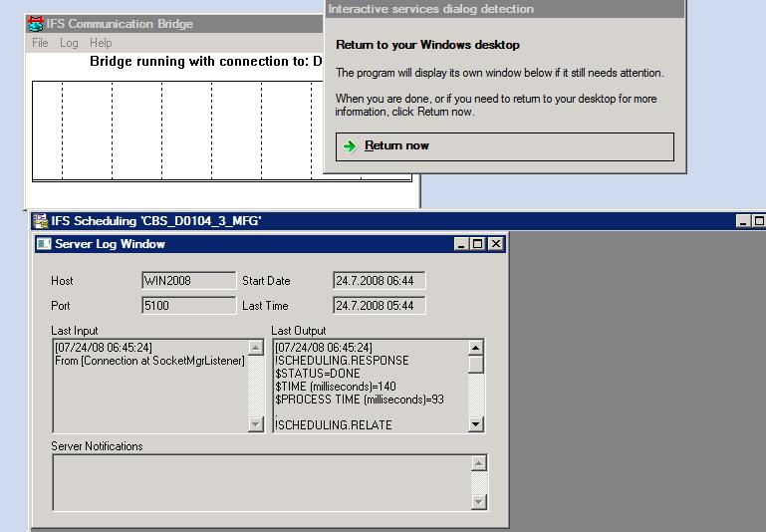
Task: Click the '[07/24/08 06:45:24]' timestamp in Last Input
Action: (104, 348)
